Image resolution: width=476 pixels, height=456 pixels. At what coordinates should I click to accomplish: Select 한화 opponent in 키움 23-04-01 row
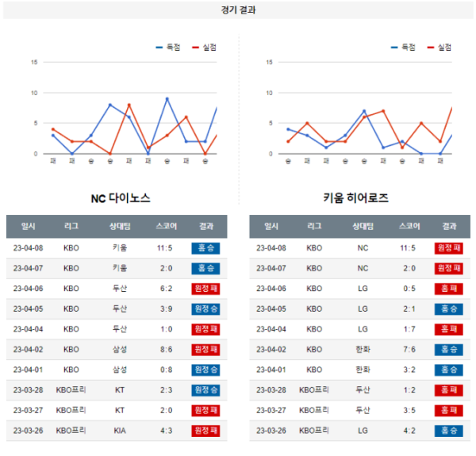coord(363,370)
